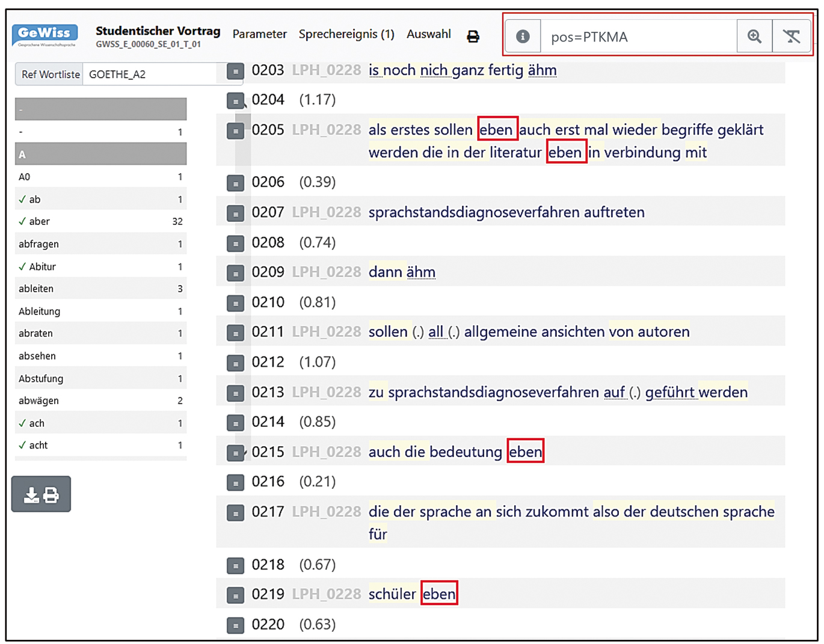
Task: Open the Sprechereignis (1) menu
Action: click(x=346, y=34)
